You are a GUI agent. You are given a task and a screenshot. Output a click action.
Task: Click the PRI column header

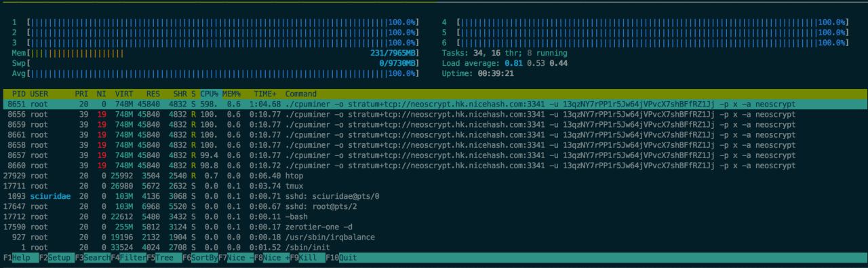81,94
